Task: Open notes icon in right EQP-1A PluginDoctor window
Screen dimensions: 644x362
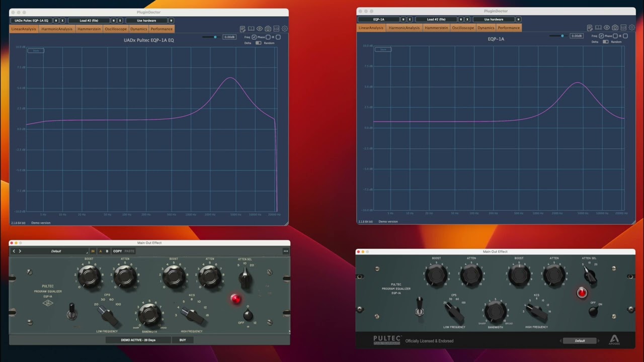Action: (x=590, y=28)
